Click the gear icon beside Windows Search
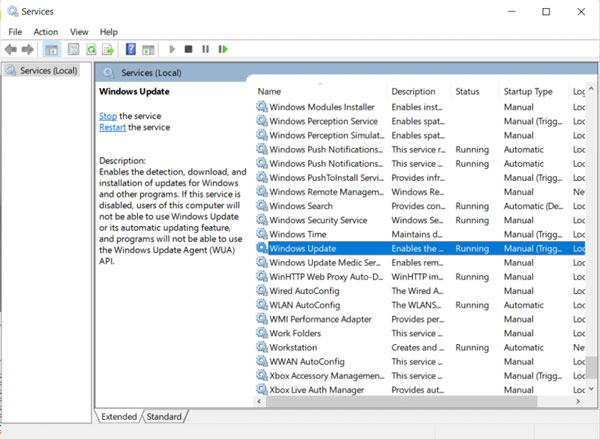This screenshot has width=600, height=439. pyautogui.click(x=262, y=206)
